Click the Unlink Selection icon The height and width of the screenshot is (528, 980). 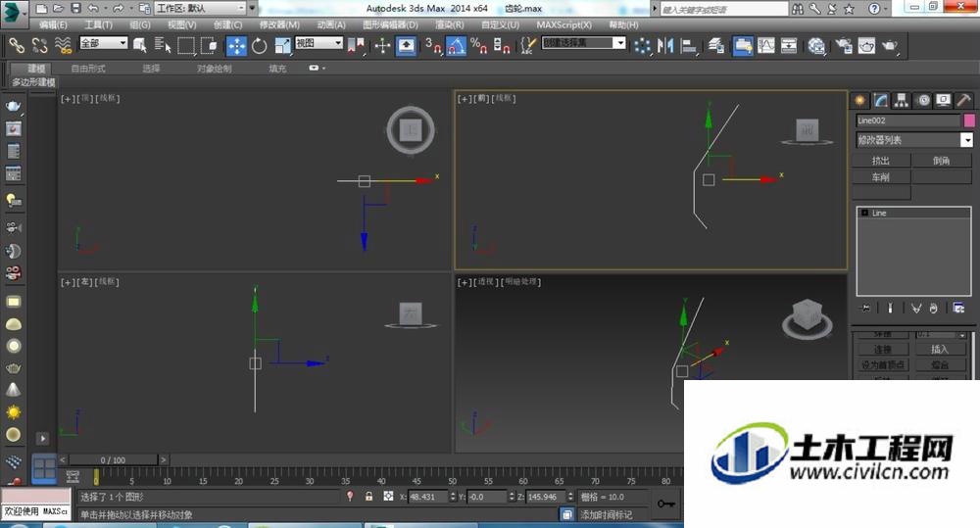pyautogui.click(x=40, y=45)
